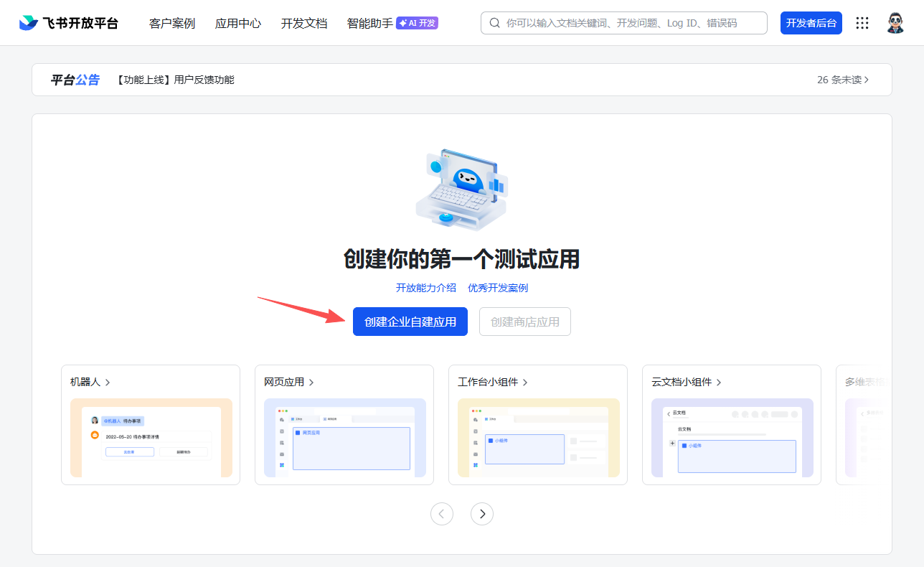Screen dimensions: 924x567
Task: Click the search magnifier icon
Action: pyautogui.click(x=494, y=23)
